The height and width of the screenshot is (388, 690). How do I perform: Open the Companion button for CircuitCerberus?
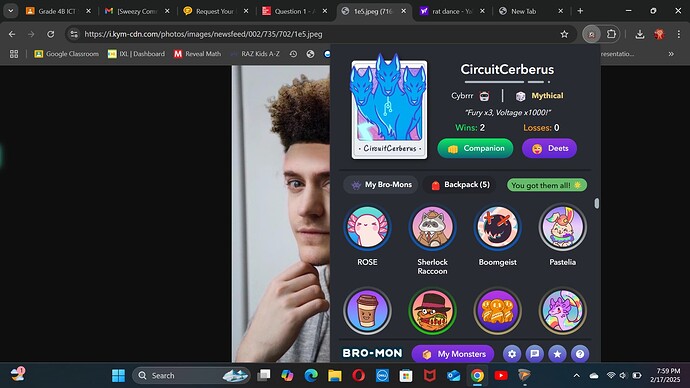point(475,148)
